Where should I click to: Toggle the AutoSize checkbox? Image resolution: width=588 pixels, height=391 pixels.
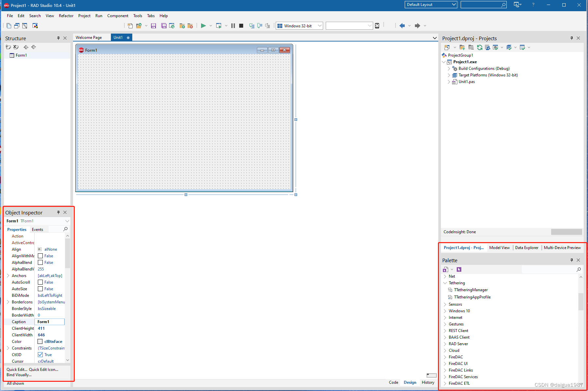[40, 289]
